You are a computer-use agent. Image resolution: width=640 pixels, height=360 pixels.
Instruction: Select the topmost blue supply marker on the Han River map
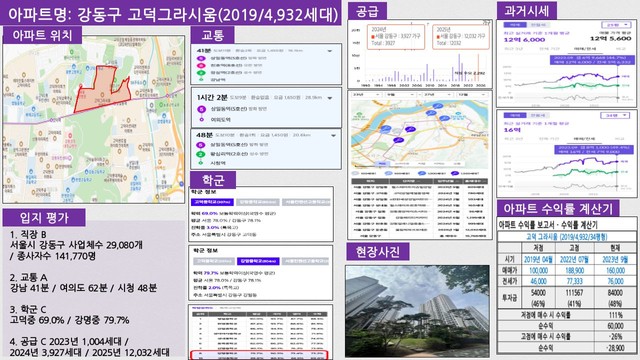pyautogui.click(x=438, y=106)
